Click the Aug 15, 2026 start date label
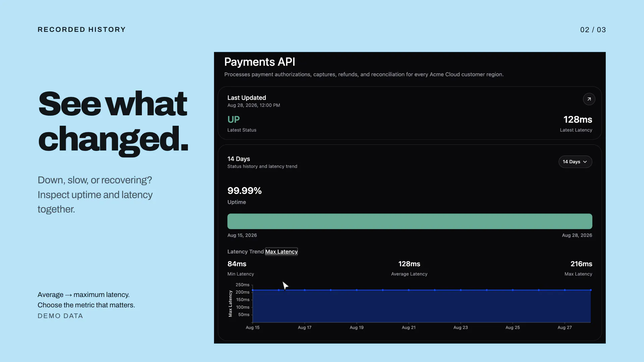This screenshot has height=362, width=644. pos(242,235)
